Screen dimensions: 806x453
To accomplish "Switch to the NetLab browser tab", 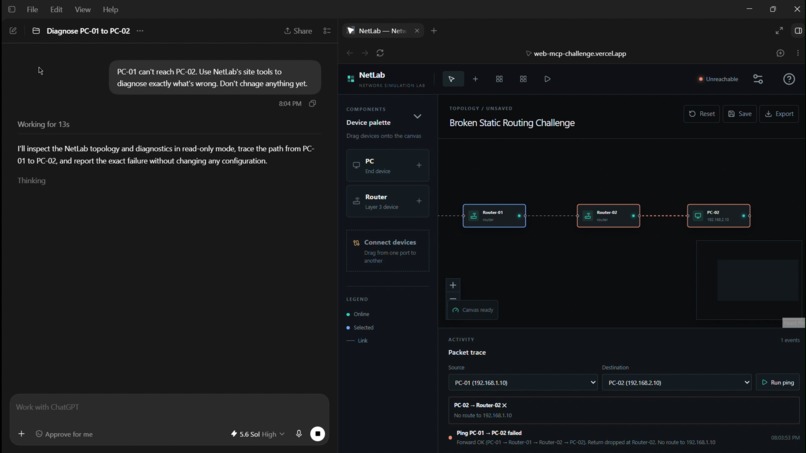I will click(x=382, y=31).
